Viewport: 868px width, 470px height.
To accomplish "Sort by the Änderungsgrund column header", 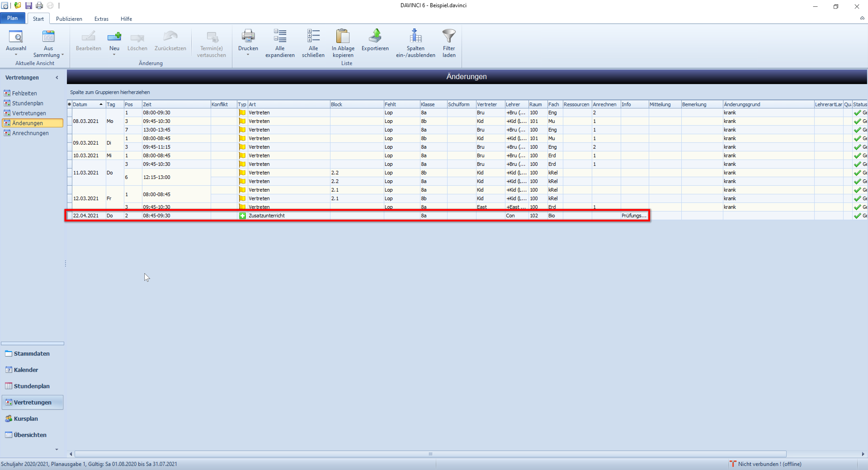I will (768, 104).
